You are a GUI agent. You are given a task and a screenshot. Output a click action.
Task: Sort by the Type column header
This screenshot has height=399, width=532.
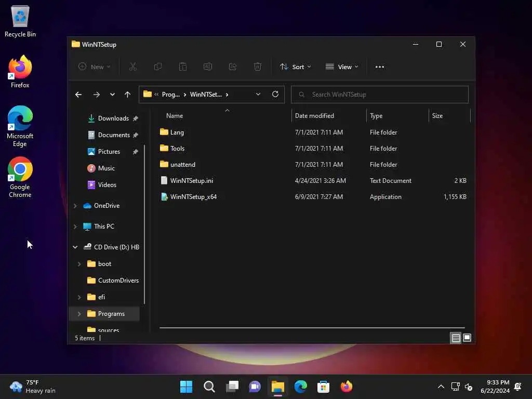point(397,116)
